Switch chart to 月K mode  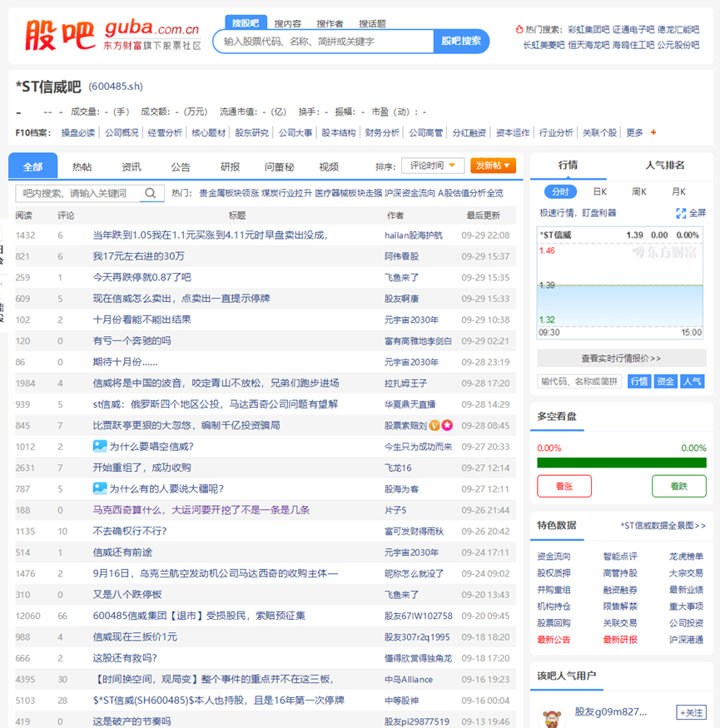coord(678,191)
